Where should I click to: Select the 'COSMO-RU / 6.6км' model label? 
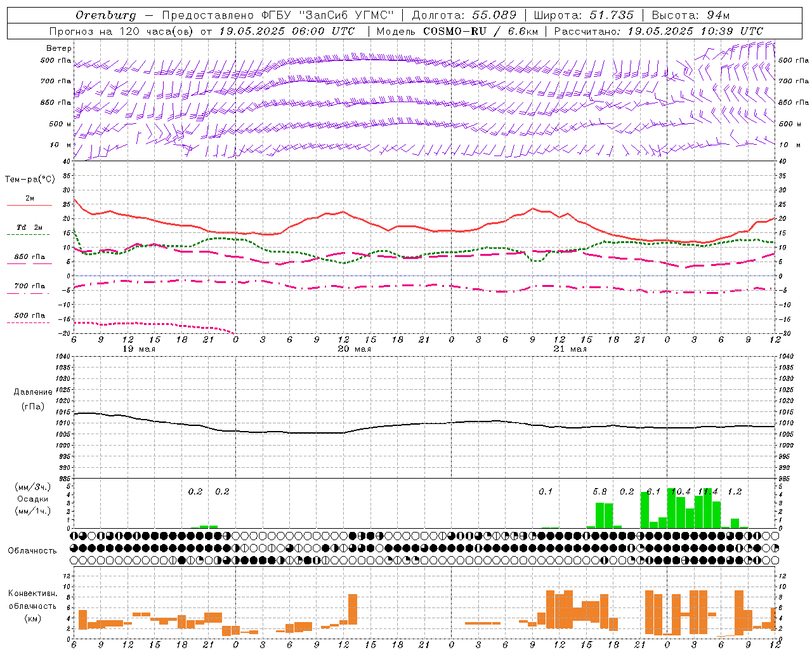click(x=480, y=31)
